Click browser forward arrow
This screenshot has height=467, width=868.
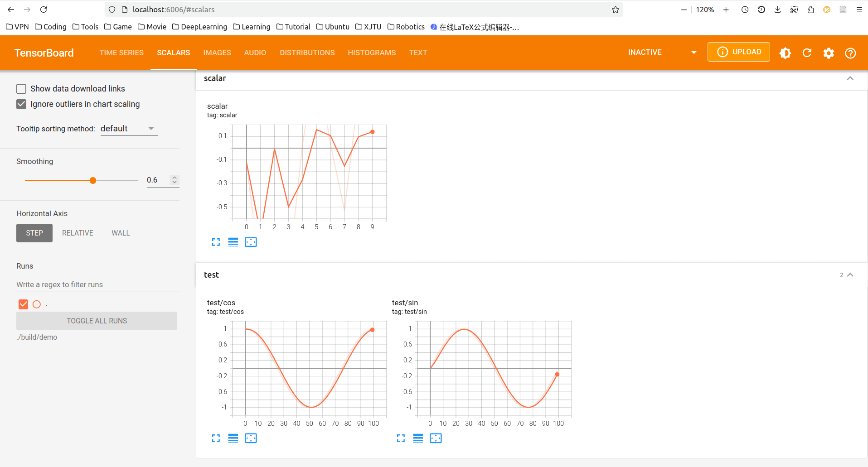(x=27, y=10)
